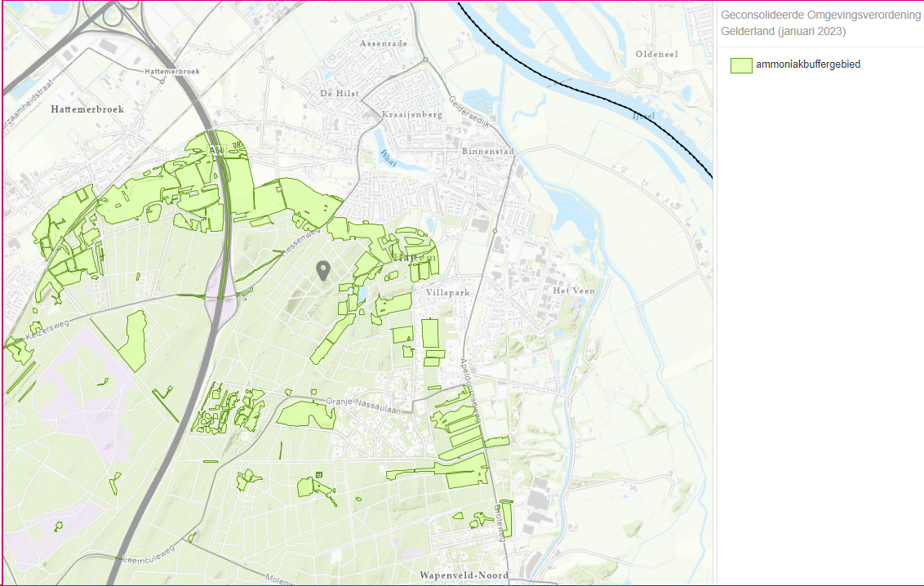The image size is (924, 586).
Task: Click the Assenrade place label
Action: point(383,43)
